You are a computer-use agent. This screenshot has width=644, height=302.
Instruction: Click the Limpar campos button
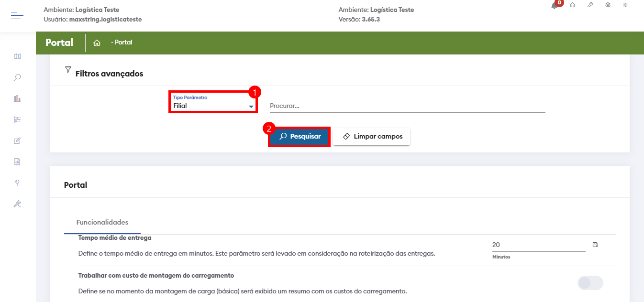(372, 136)
